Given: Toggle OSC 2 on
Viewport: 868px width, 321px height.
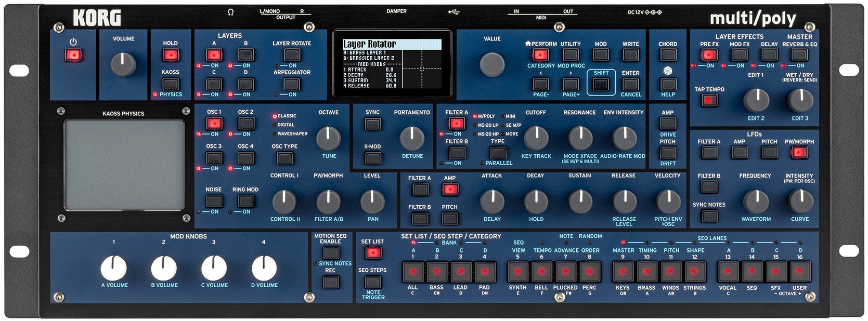Looking at the screenshot, I should click(245, 124).
